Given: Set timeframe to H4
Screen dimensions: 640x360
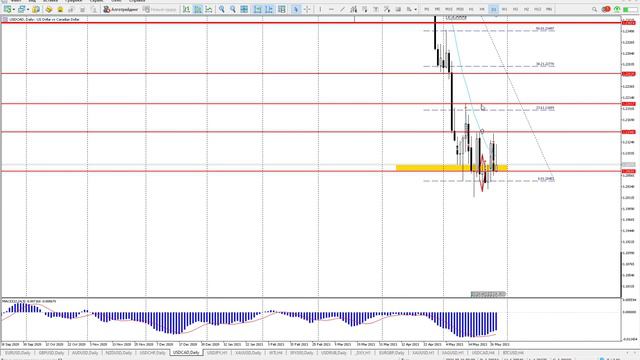Looking at the screenshot, I should 482,9.
